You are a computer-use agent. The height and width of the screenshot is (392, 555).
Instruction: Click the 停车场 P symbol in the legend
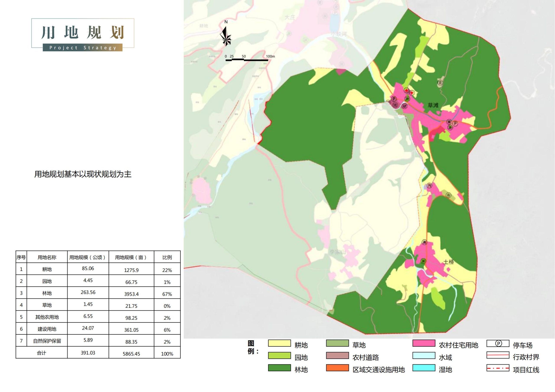click(x=498, y=343)
